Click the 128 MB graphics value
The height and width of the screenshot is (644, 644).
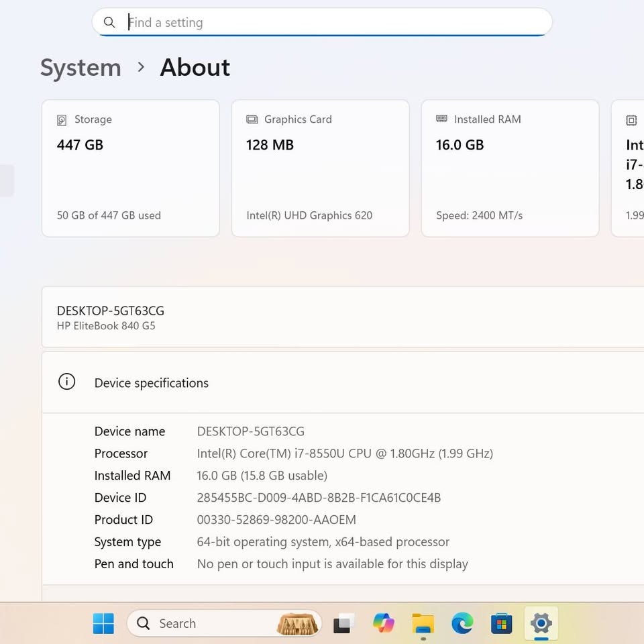point(270,145)
